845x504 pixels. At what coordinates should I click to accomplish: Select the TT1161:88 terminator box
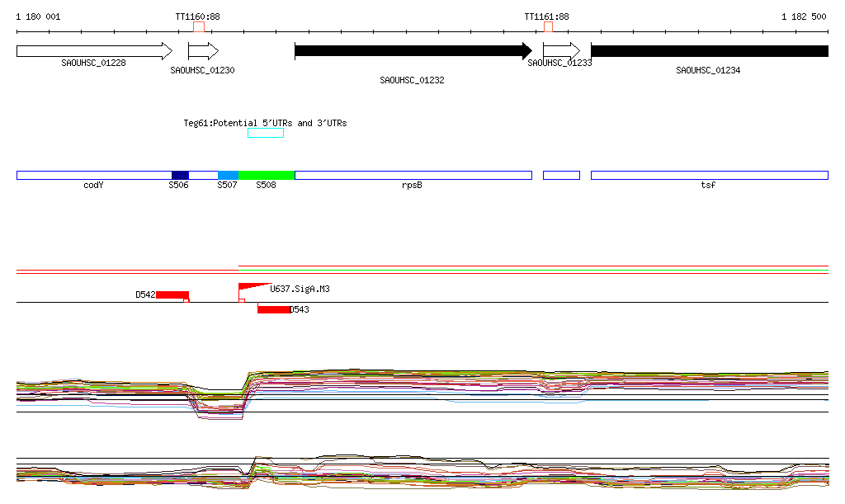coord(548,27)
